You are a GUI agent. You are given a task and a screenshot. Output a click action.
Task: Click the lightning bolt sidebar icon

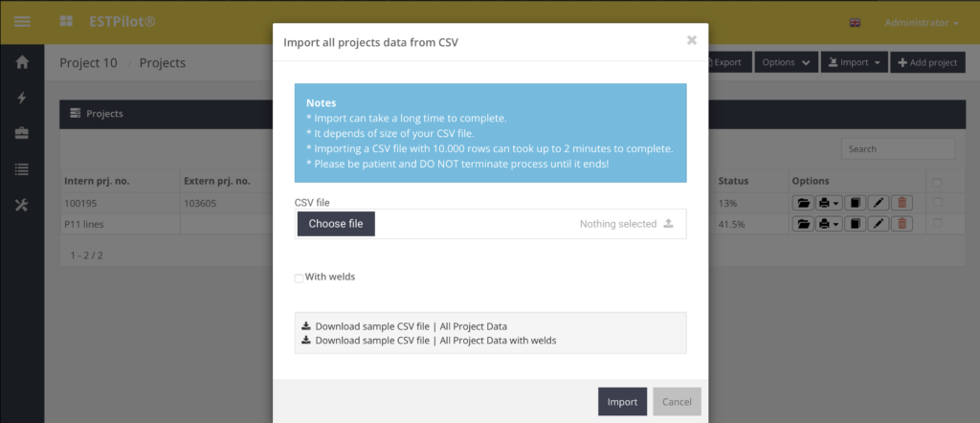tap(22, 99)
